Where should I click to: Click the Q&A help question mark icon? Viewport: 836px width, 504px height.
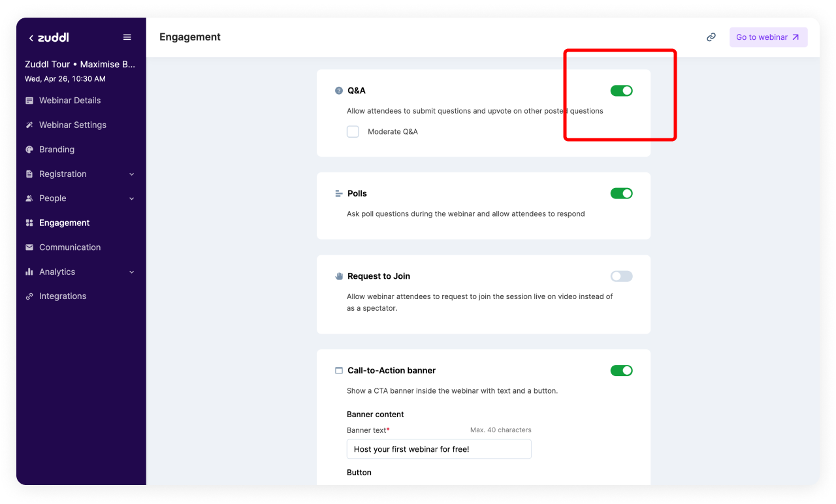pyautogui.click(x=338, y=91)
